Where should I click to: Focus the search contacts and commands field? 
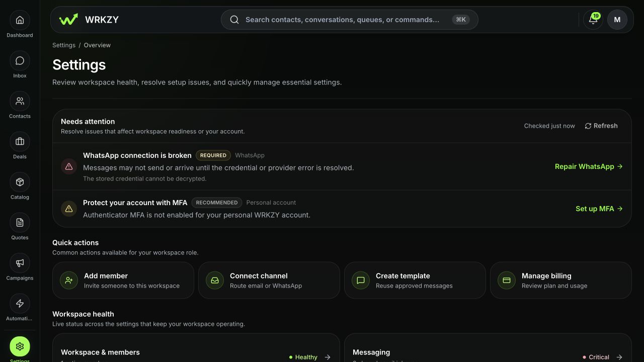pos(349,20)
